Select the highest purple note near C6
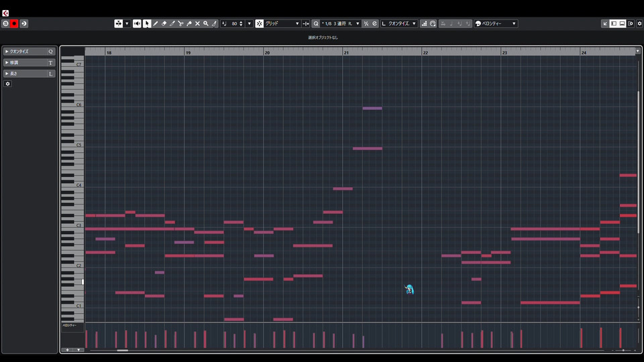The height and width of the screenshot is (362, 644). [x=372, y=109]
